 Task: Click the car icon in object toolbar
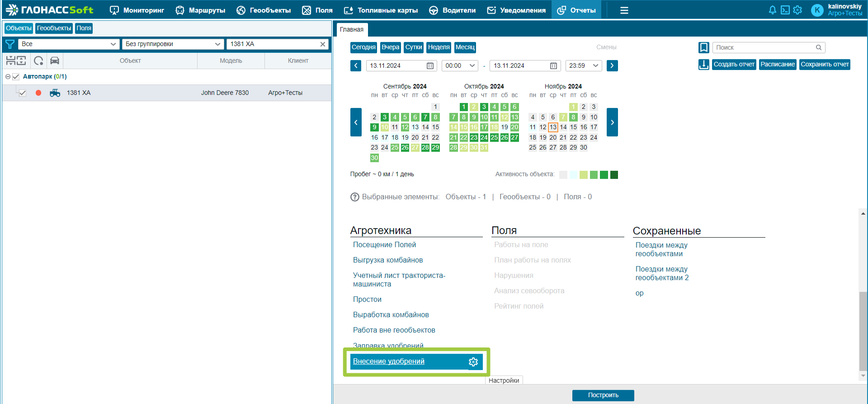pos(55,61)
